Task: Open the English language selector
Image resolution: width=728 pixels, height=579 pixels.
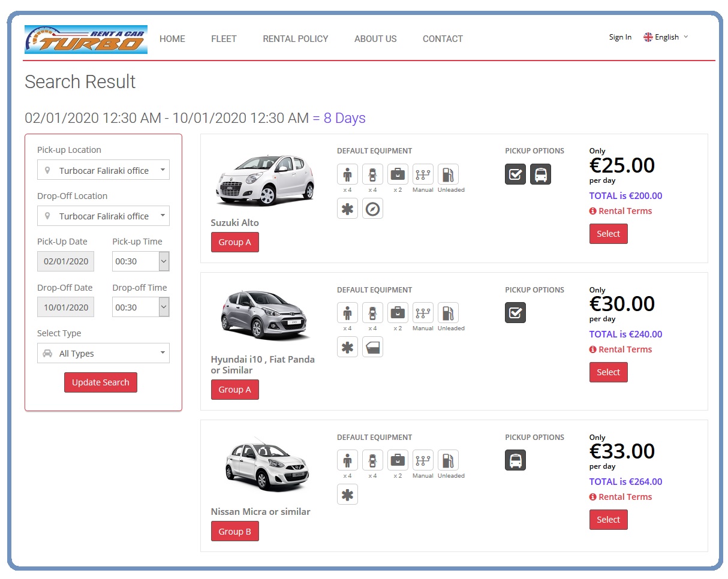Action: (x=666, y=37)
